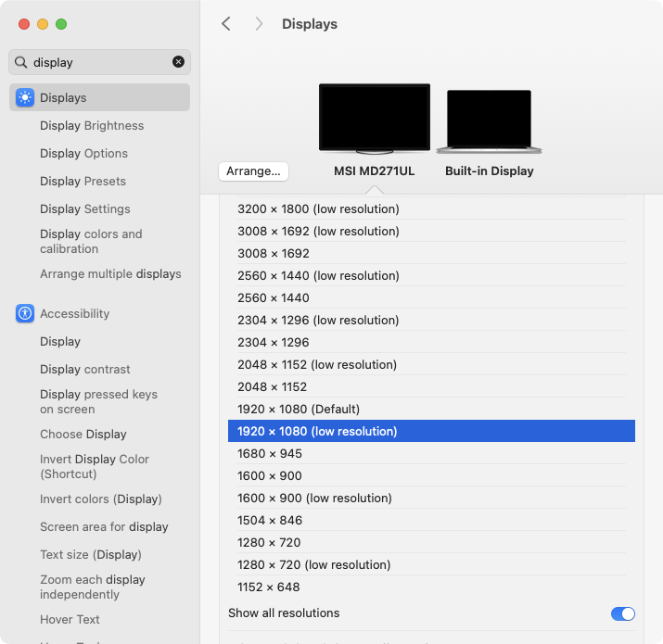Select 2304 × 1296 (low resolution)
663x644 pixels.
pos(431,321)
